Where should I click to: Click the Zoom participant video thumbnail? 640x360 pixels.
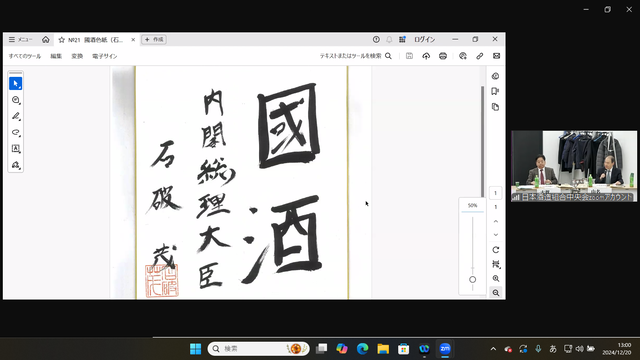point(574,166)
